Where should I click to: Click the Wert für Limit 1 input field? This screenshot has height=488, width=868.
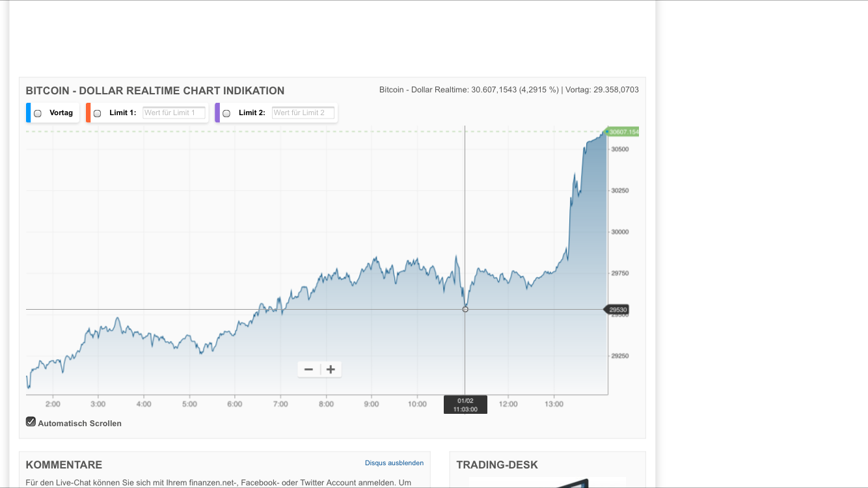(174, 113)
